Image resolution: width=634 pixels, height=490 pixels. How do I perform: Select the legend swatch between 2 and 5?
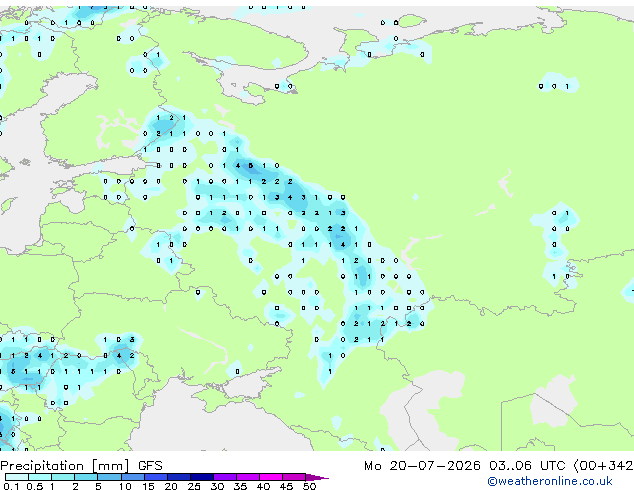click(86, 477)
